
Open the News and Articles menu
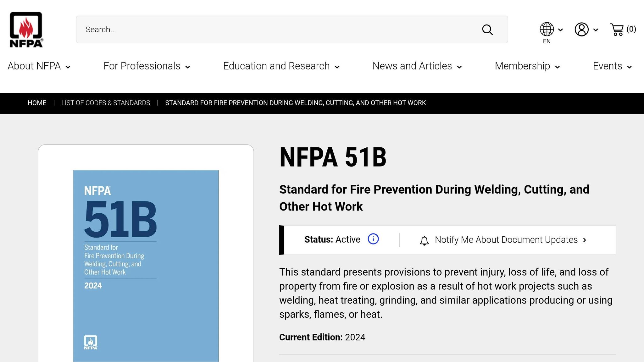pyautogui.click(x=412, y=66)
